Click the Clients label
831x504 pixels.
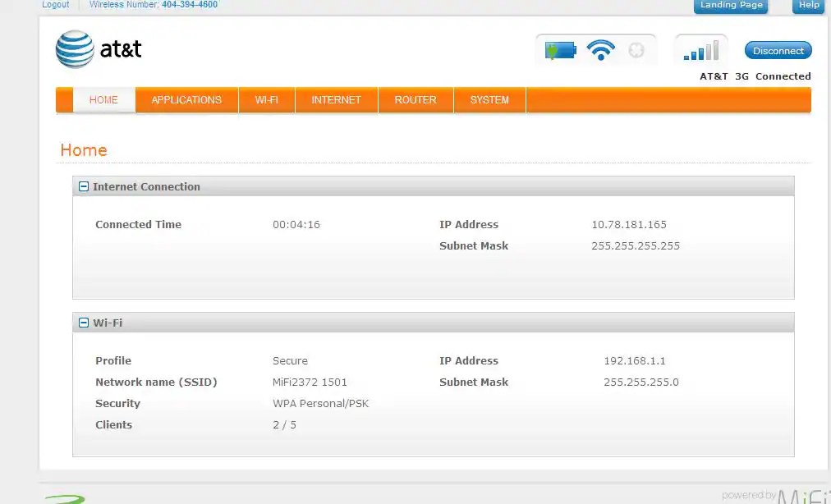(x=113, y=425)
